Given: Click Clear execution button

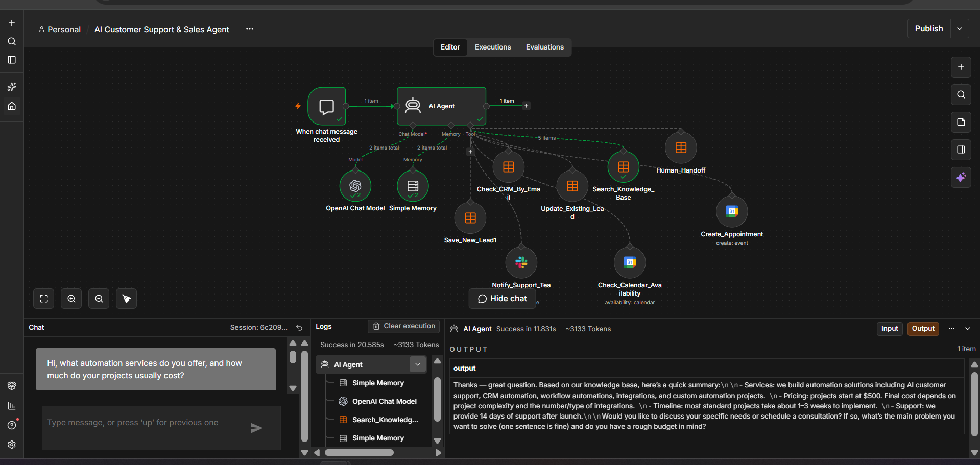Looking at the screenshot, I should pyautogui.click(x=404, y=326).
